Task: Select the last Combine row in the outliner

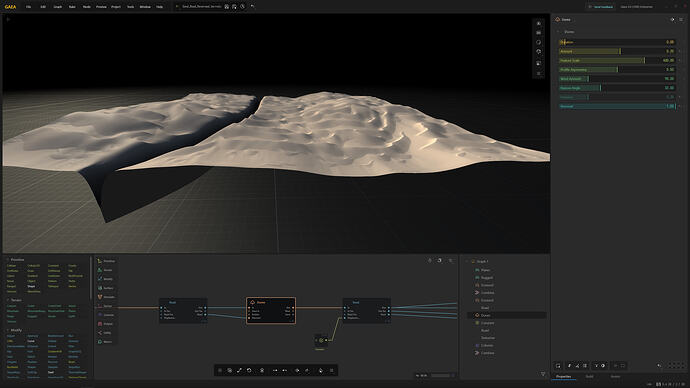Action: 507,353
